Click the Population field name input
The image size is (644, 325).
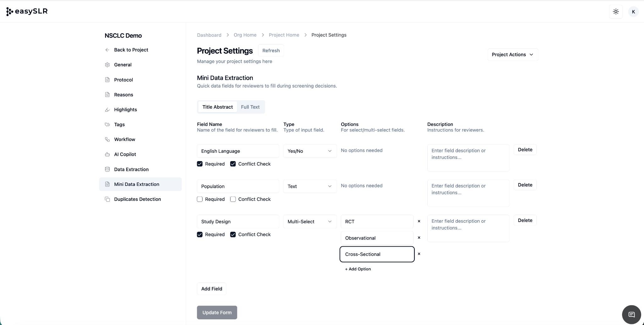pyautogui.click(x=238, y=187)
